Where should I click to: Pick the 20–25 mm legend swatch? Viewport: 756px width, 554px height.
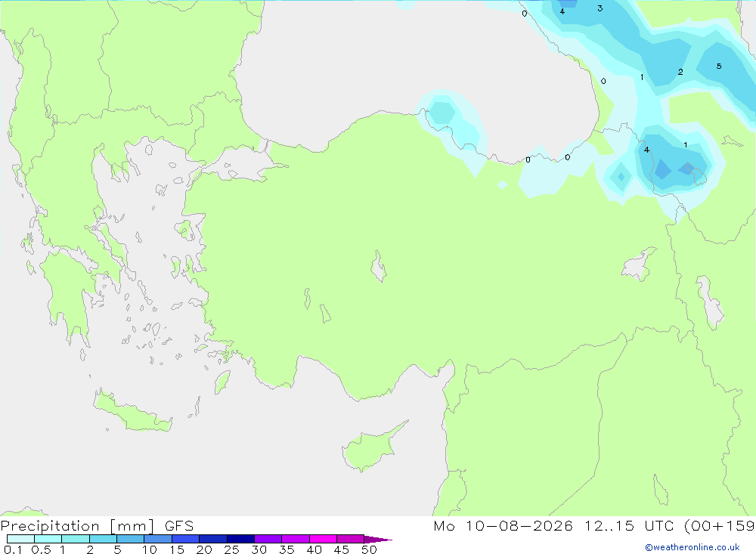click(x=213, y=539)
